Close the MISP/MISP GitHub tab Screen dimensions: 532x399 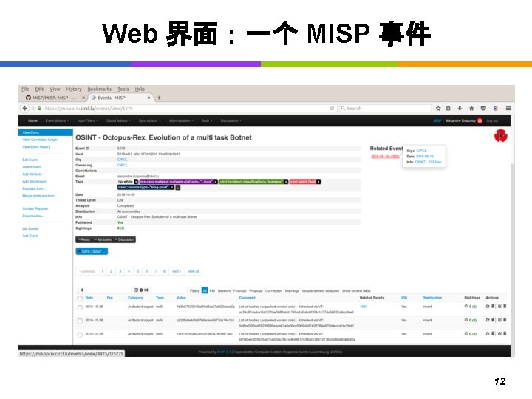(83, 98)
